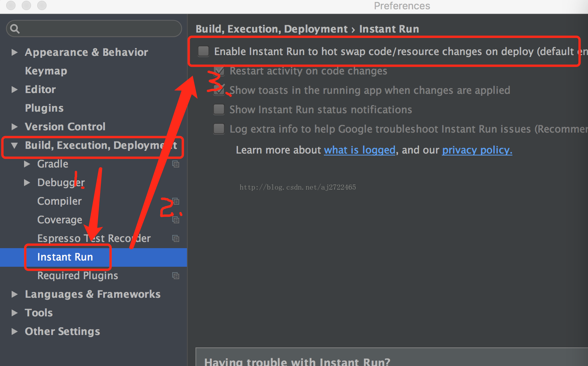Image resolution: width=588 pixels, height=366 pixels.
Task: Collapse Build, Execution, Deployment section
Action: click(14, 146)
